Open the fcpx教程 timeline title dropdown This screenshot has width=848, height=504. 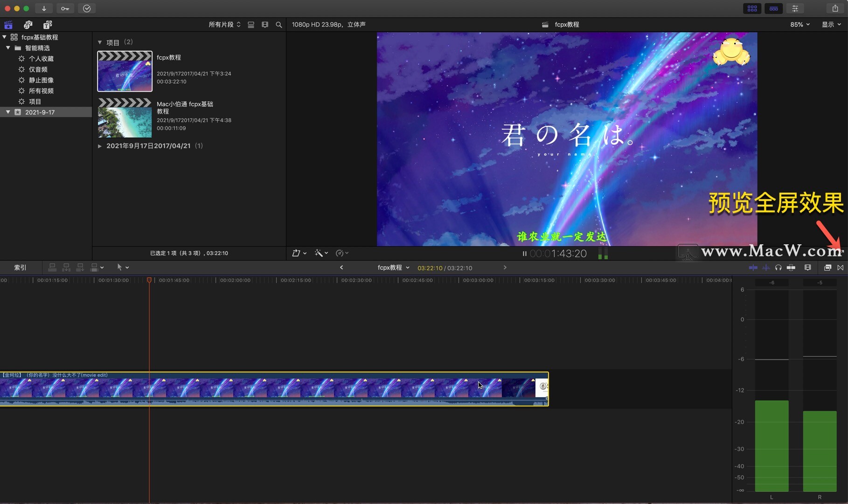[x=393, y=268]
